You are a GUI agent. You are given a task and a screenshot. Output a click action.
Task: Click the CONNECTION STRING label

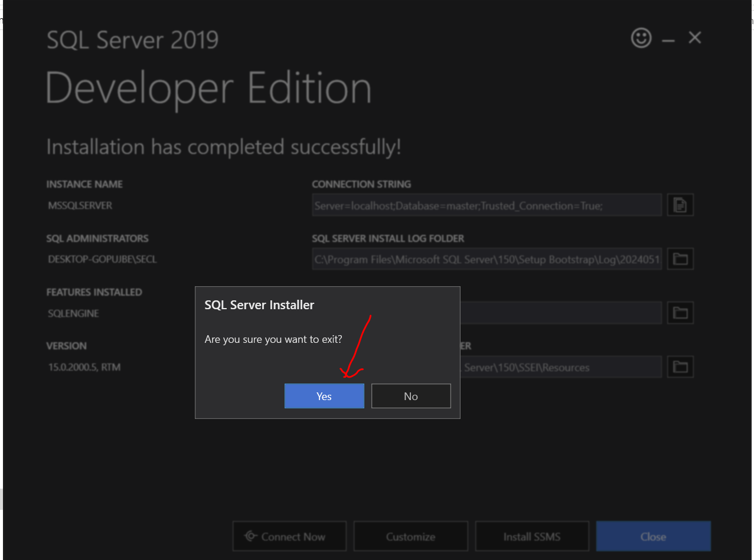[x=361, y=184]
